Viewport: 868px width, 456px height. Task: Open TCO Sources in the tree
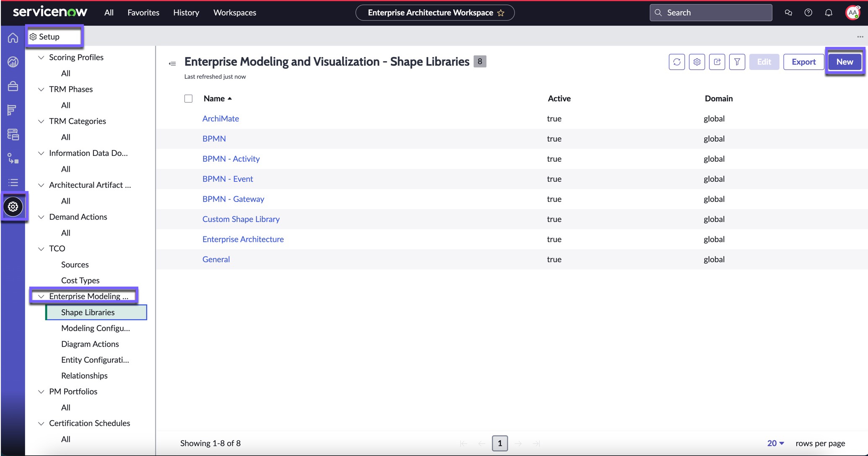[x=75, y=264]
